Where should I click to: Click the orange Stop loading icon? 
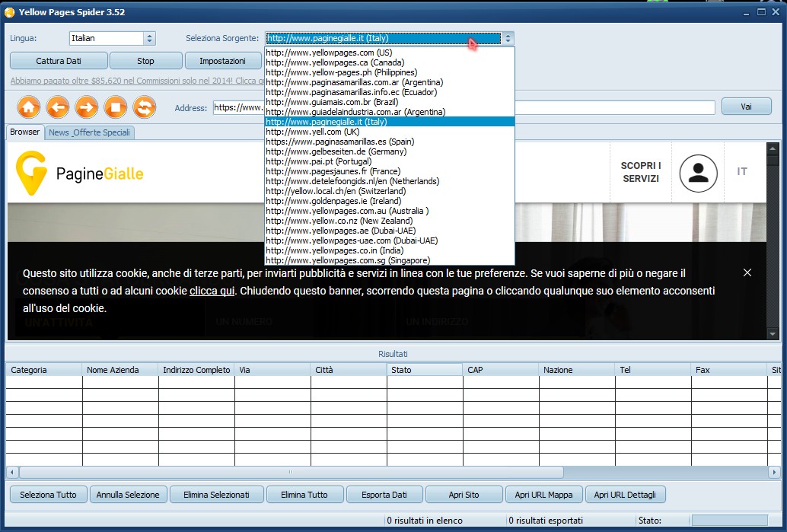coord(116,107)
